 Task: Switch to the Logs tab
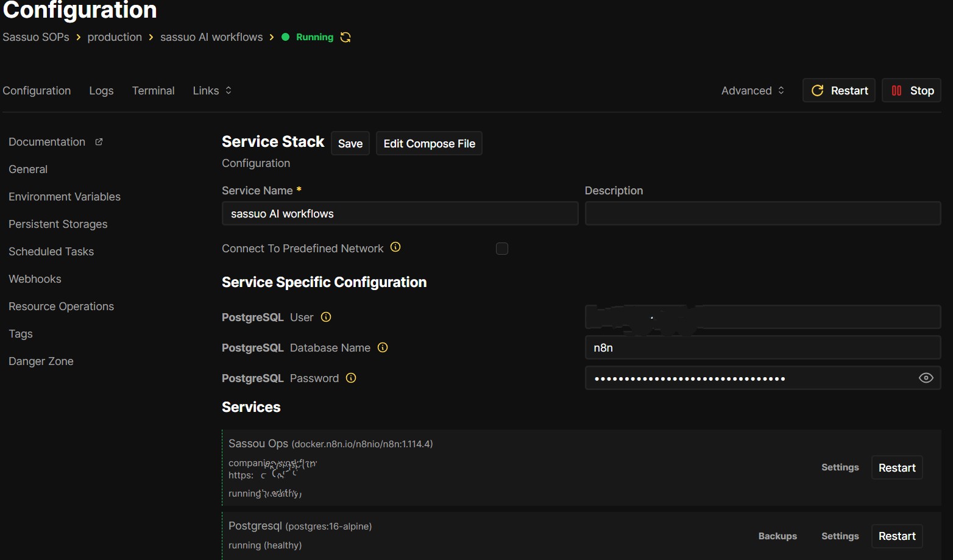pyautogui.click(x=101, y=91)
